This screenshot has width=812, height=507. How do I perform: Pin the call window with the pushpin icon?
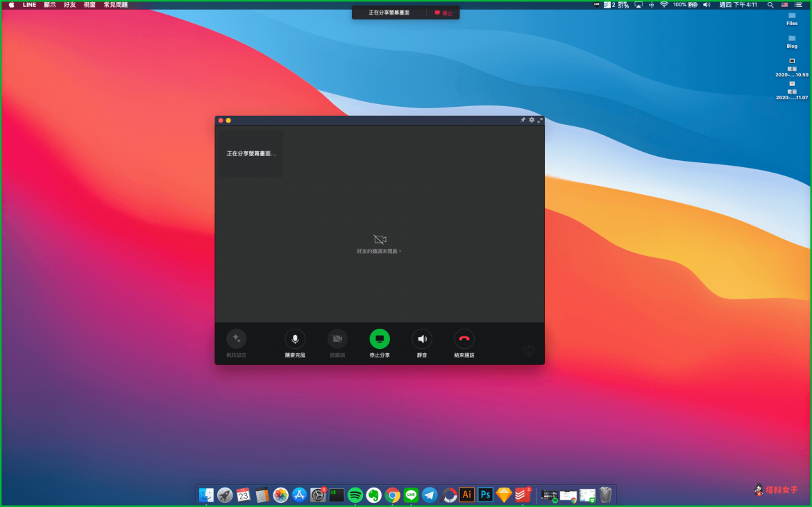tap(523, 120)
